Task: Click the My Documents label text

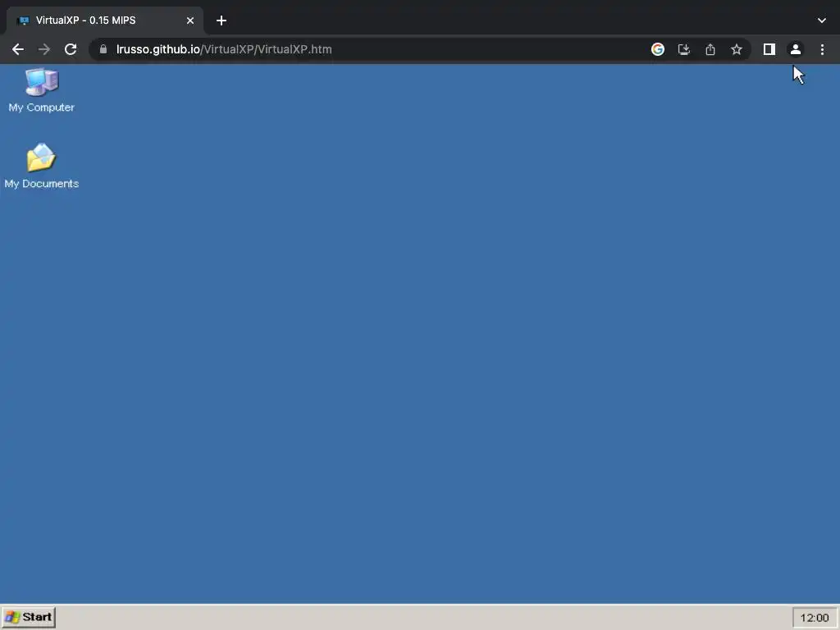Action: [x=41, y=184]
